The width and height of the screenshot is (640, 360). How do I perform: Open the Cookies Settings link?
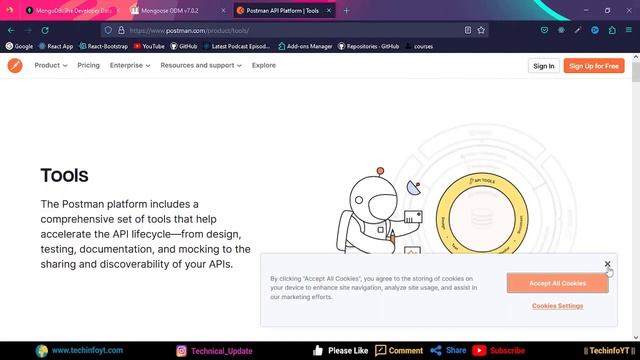pos(558,306)
